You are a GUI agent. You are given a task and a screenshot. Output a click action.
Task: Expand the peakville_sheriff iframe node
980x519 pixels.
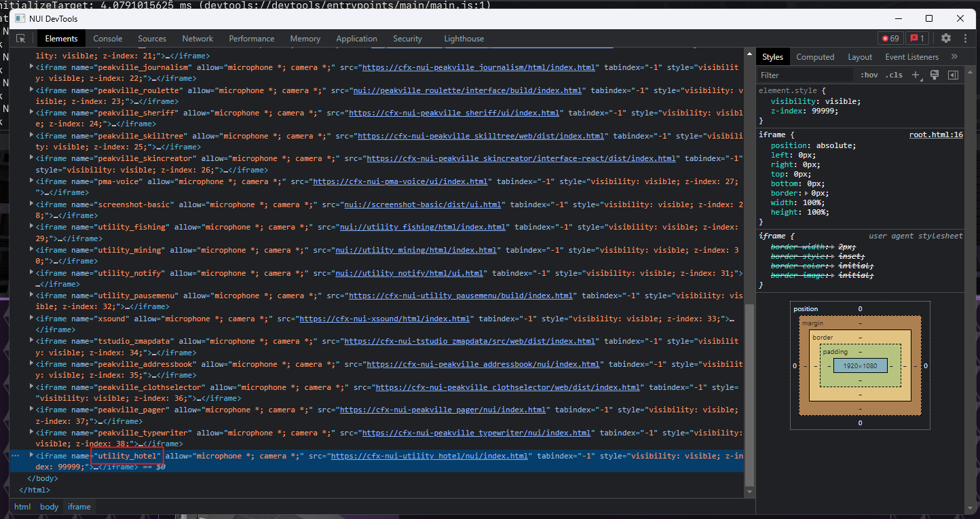[31, 112]
